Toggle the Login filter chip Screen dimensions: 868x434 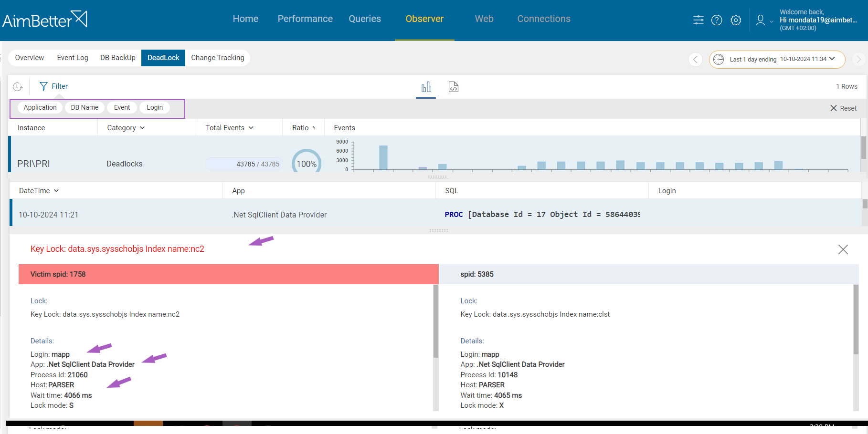click(x=155, y=107)
